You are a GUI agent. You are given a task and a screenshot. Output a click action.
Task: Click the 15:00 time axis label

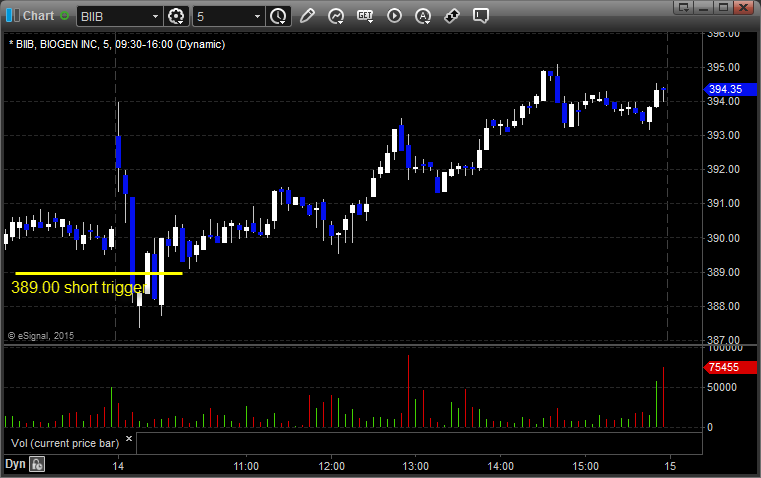click(585, 466)
